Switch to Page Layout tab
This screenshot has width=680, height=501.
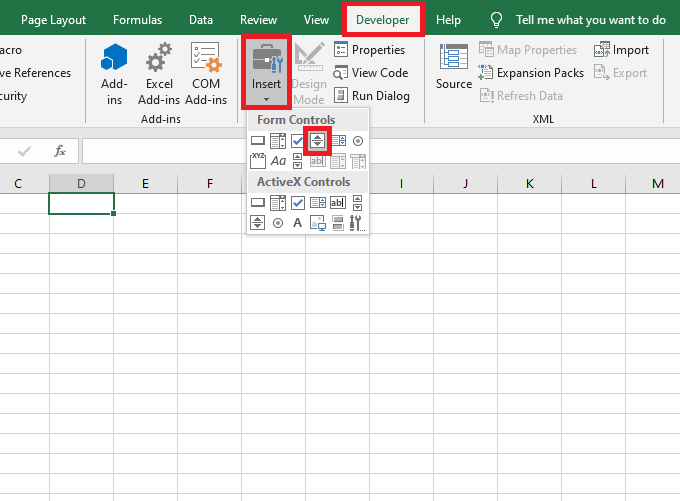pyautogui.click(x=53, y=20)
